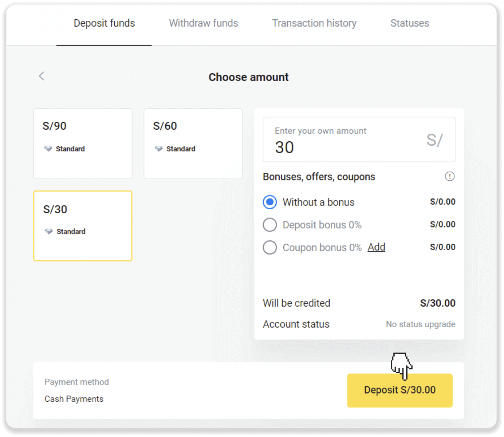The height and width of the screenshot is (437, 504).
Task: Go to the Statuses tab
Action: click(410, 23)
